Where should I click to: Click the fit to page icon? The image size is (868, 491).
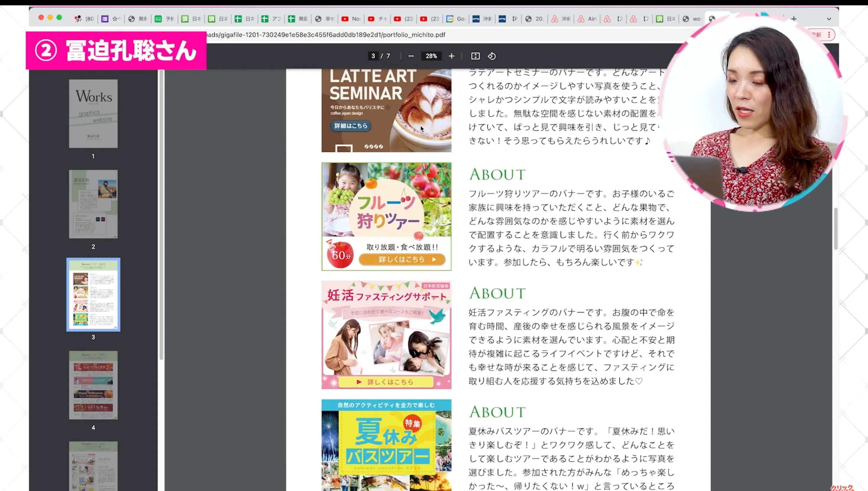coord(475,56)
